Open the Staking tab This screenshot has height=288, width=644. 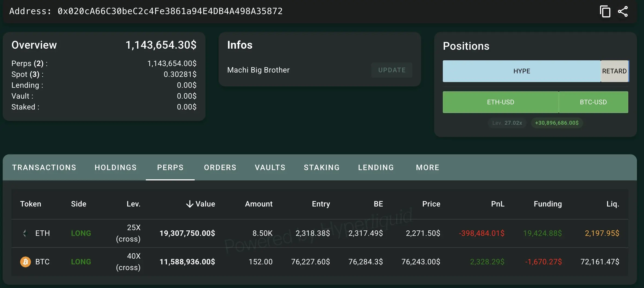[322, 167]
